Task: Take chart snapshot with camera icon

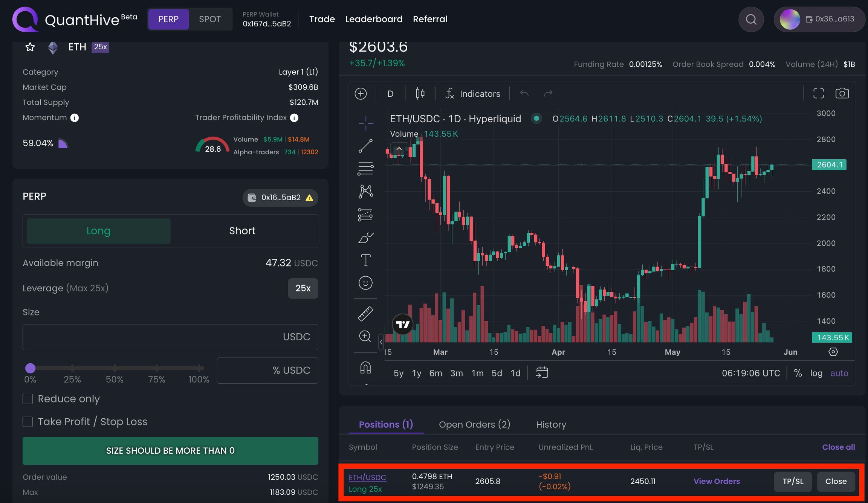Action: pos(842,93)
